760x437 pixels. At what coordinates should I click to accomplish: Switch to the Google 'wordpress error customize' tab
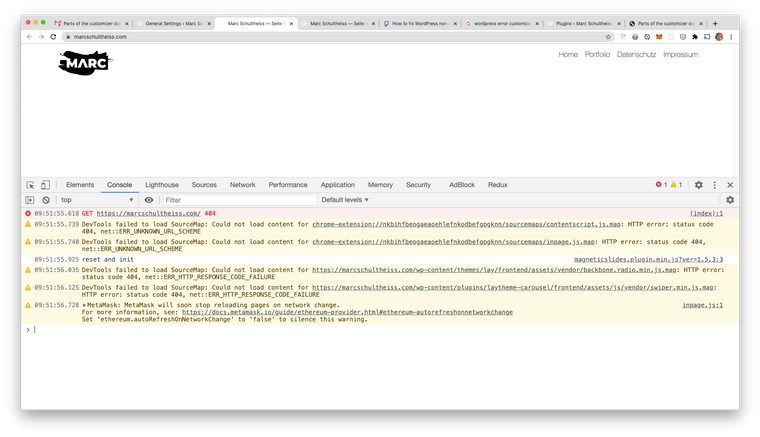501,23
